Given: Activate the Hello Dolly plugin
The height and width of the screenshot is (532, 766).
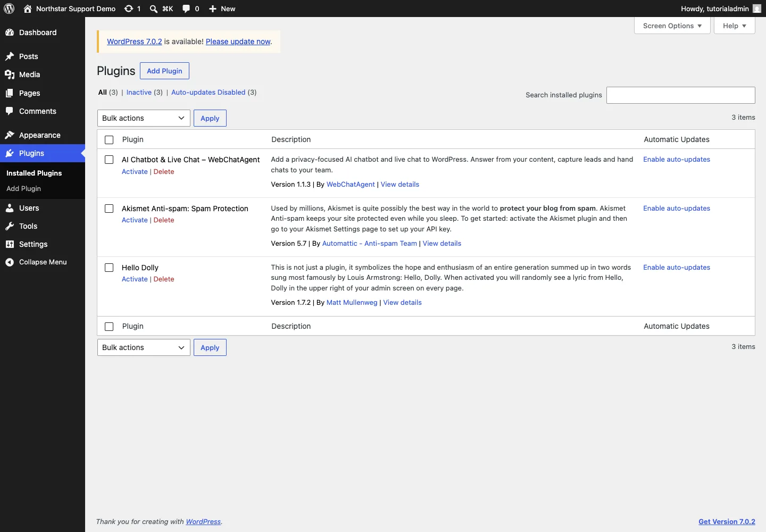Looking at the screenshot, I should tap(135, 279).
